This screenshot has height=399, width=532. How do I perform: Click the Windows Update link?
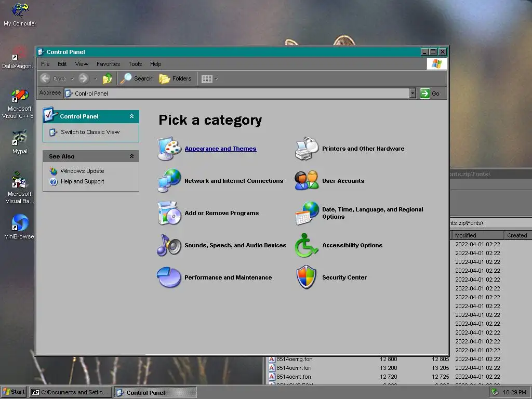pyautogui.click(x=83, y=171)
